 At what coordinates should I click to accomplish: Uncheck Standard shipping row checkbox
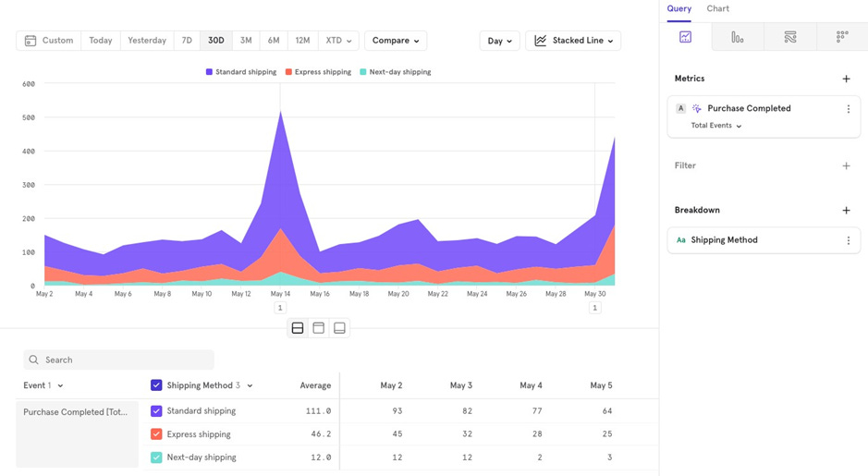click(156, 411)
